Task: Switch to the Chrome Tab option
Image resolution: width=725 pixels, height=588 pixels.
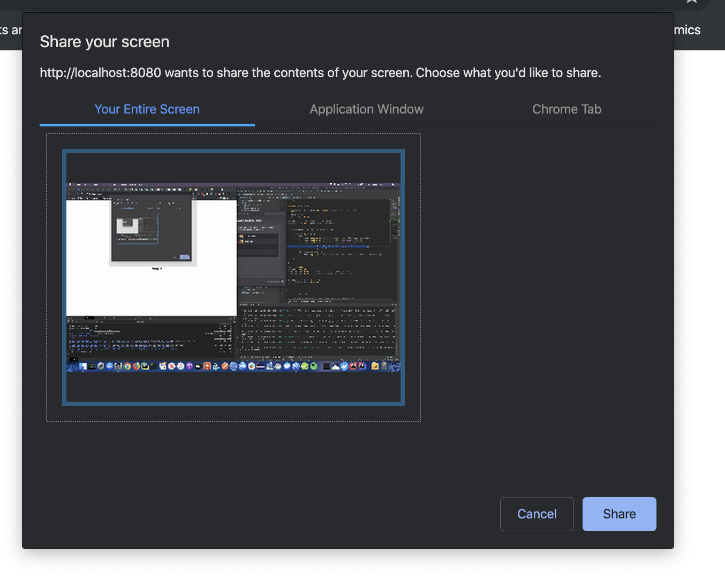Action: pyautogui.click(x=567, y=109)
